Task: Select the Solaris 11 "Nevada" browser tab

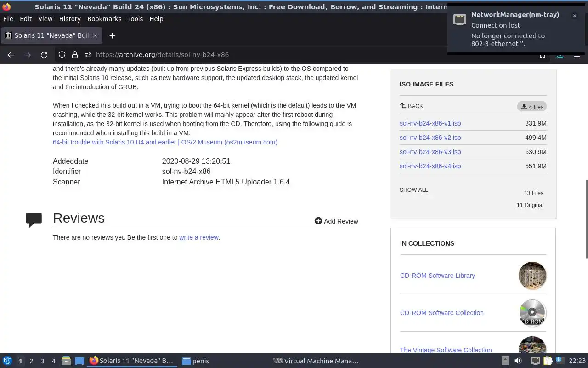Action: (51, 35)
